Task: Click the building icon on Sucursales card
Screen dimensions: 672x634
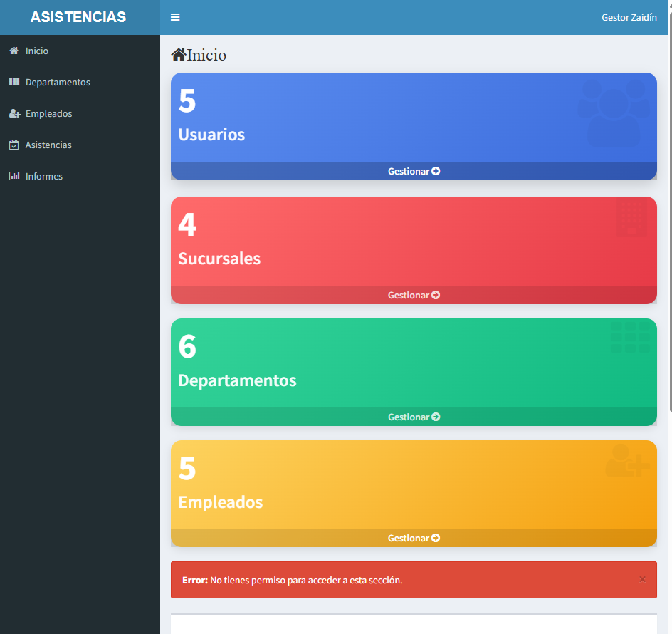Action: [631, 218]
